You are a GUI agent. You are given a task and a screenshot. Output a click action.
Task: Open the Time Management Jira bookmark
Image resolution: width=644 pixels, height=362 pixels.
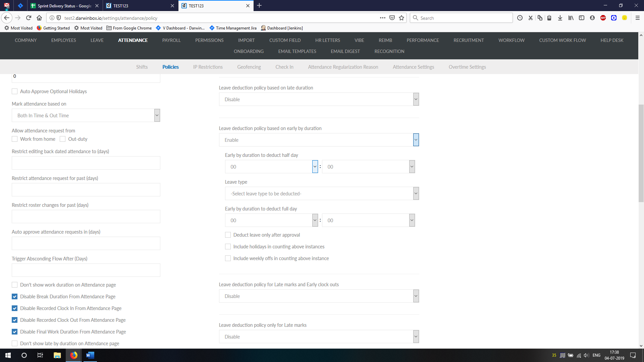[x=236, y=28]
